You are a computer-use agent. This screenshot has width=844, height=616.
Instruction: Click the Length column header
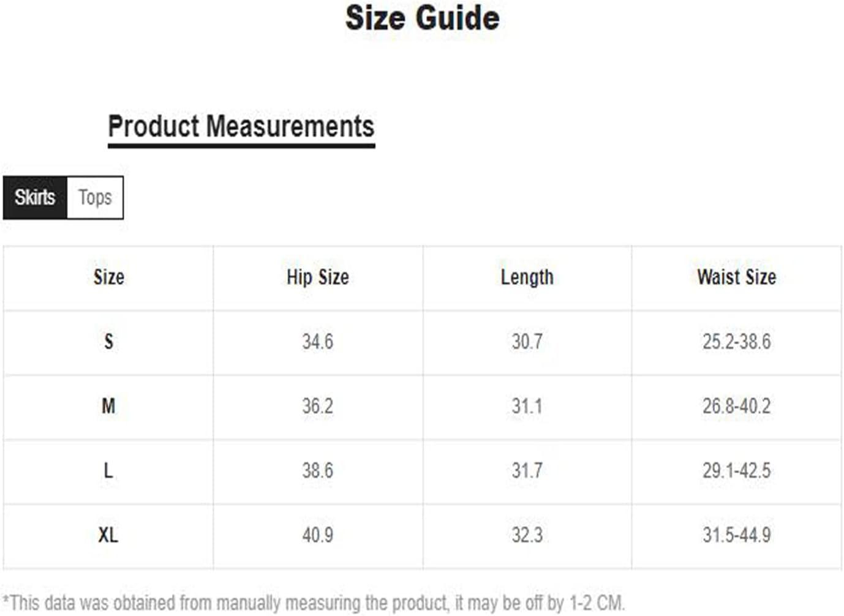tap(527, 277)
